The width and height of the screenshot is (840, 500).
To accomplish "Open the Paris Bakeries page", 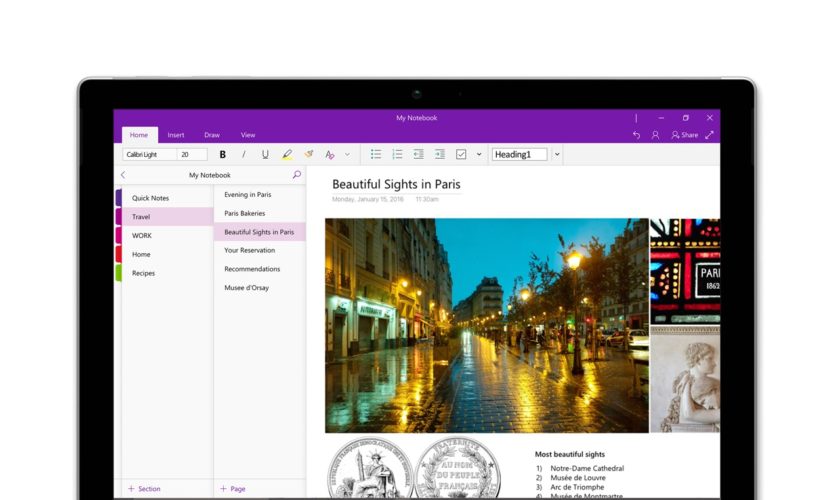I will tap(245, 213).
